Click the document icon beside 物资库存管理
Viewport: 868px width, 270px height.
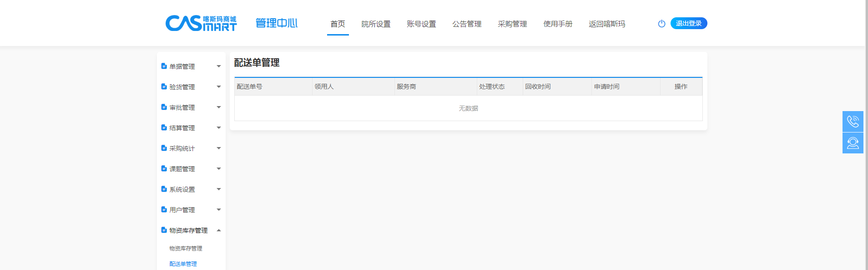pyautogui.click(x=164, y=230)
